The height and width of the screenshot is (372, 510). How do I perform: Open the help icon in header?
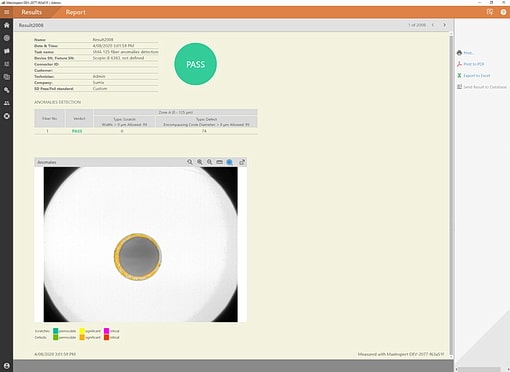pos(503,12)
